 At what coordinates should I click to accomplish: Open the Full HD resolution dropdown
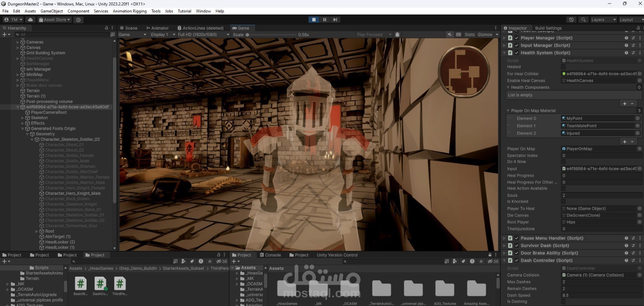(203, 35)
